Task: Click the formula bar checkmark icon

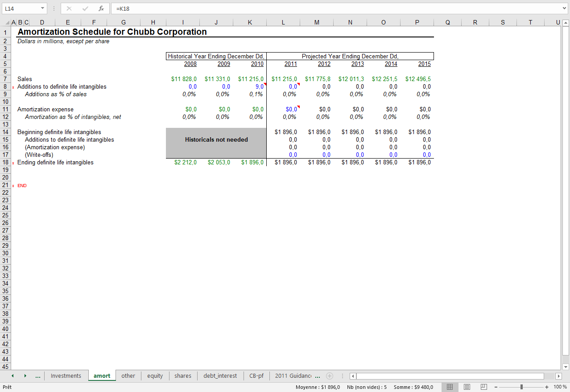Action: (x=85, y=8)
